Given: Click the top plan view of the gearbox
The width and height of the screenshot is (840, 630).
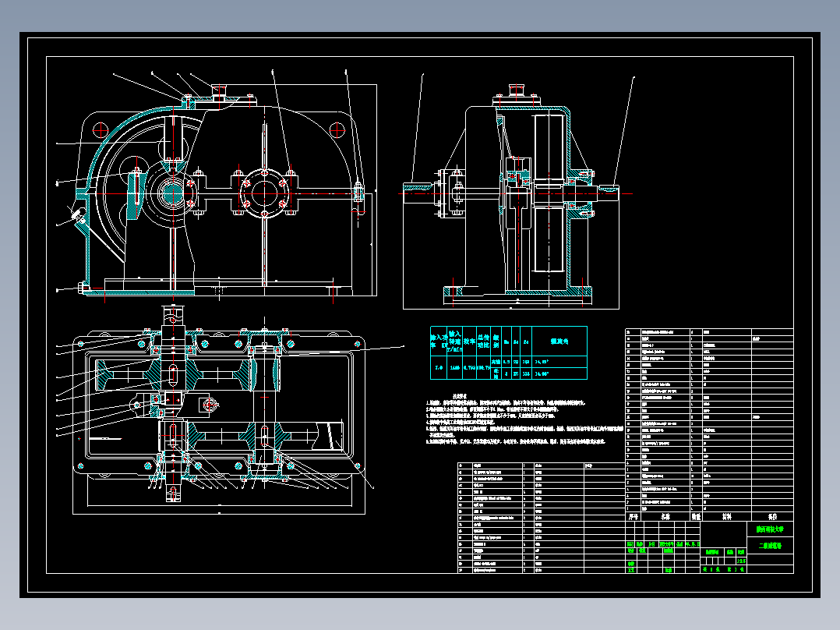Looking at the screenshot, I should click(218, 410).
